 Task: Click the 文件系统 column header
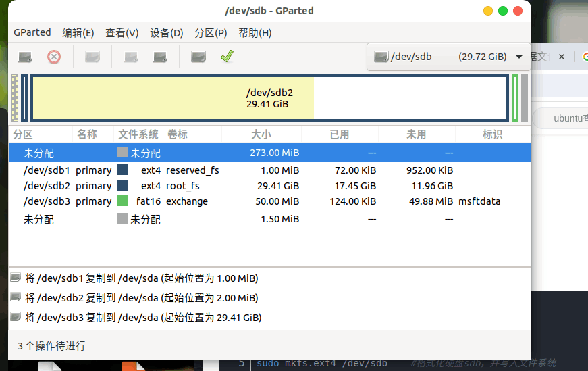138,134
